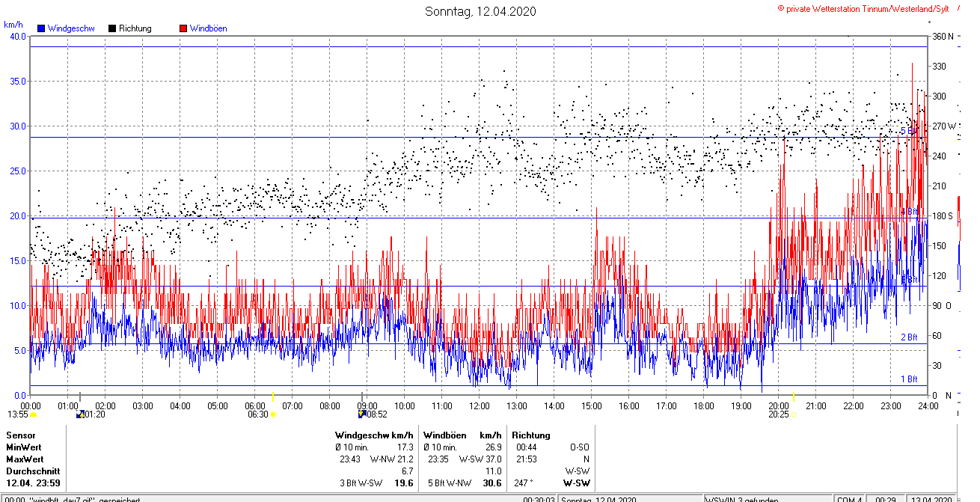Click the chart title Sonntag, 12.04.2020

point(480,11)
